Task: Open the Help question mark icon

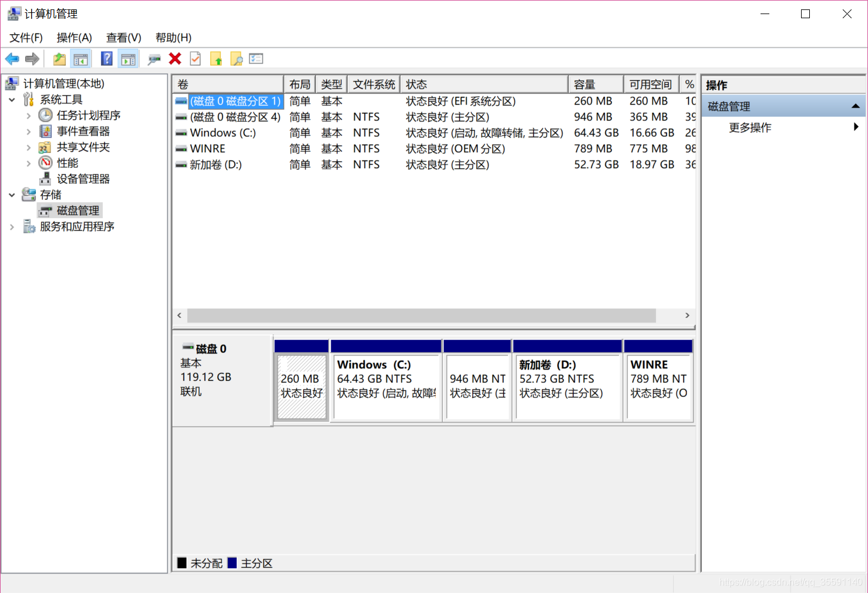Action: click(x=107, y=59)
